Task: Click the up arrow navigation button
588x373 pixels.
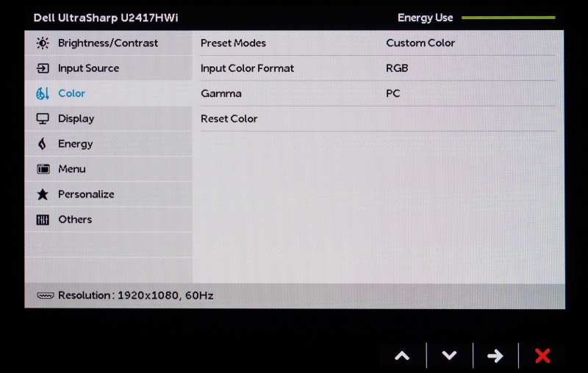Action: click(402, 355)
